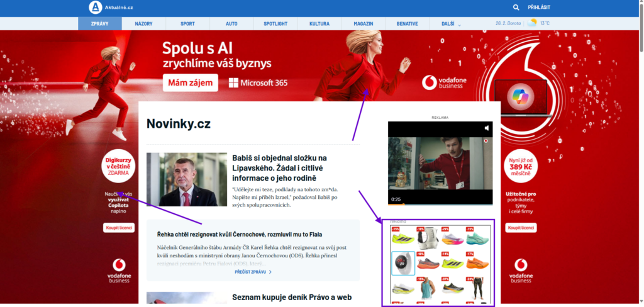Switch to the Názory tab
644x307 pixels.
(143, 24)
